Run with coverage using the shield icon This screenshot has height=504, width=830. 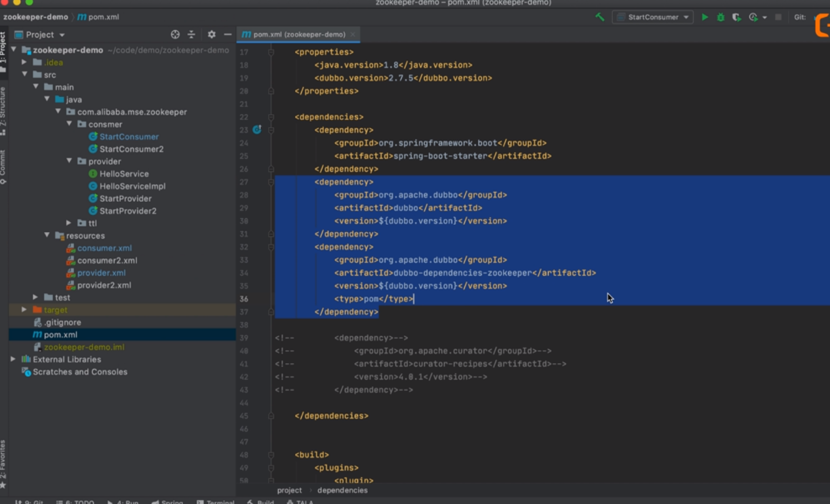(736, 17)
